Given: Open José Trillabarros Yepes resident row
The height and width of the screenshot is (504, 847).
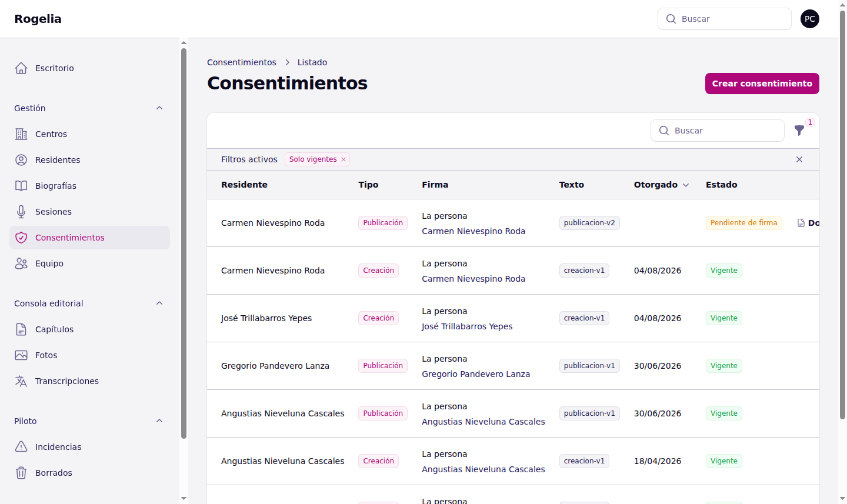Looking at the screenshot, I should (513, 318).
